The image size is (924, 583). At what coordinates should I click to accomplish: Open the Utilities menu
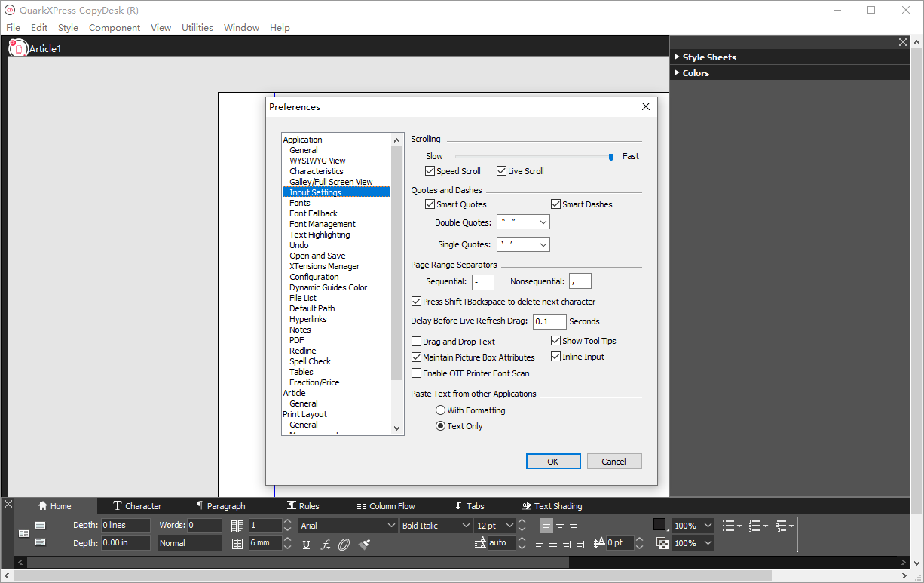click(x=197, y=28)
